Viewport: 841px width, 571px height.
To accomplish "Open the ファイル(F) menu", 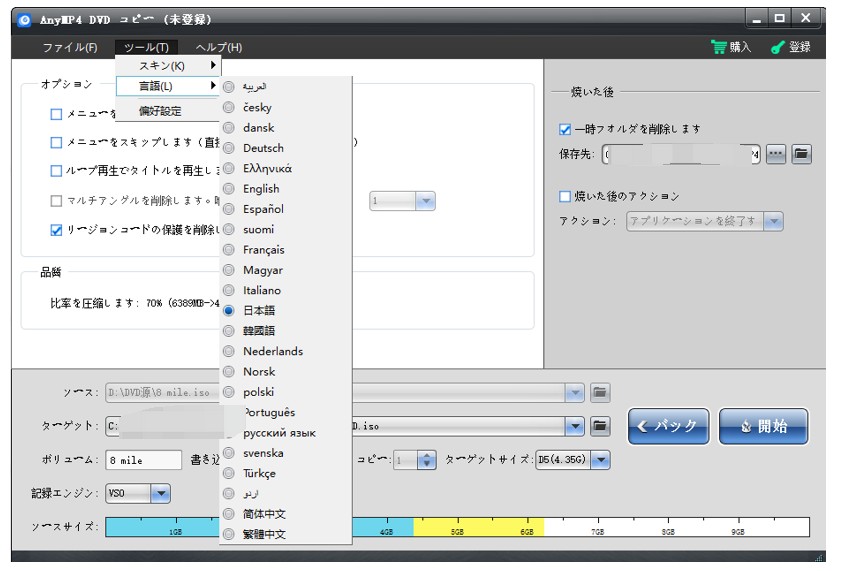I will coord(70,47).
